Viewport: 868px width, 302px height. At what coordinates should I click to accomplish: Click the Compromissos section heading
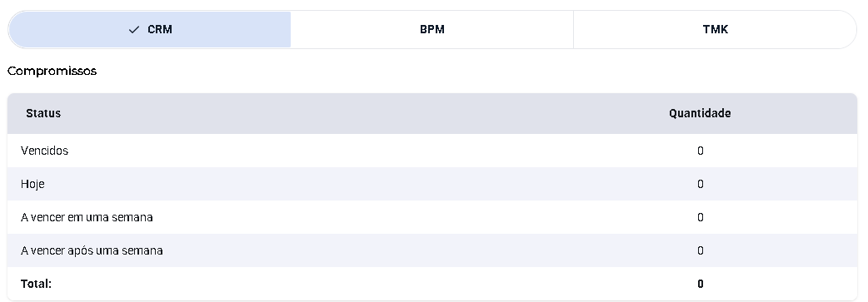click(52, 71)
